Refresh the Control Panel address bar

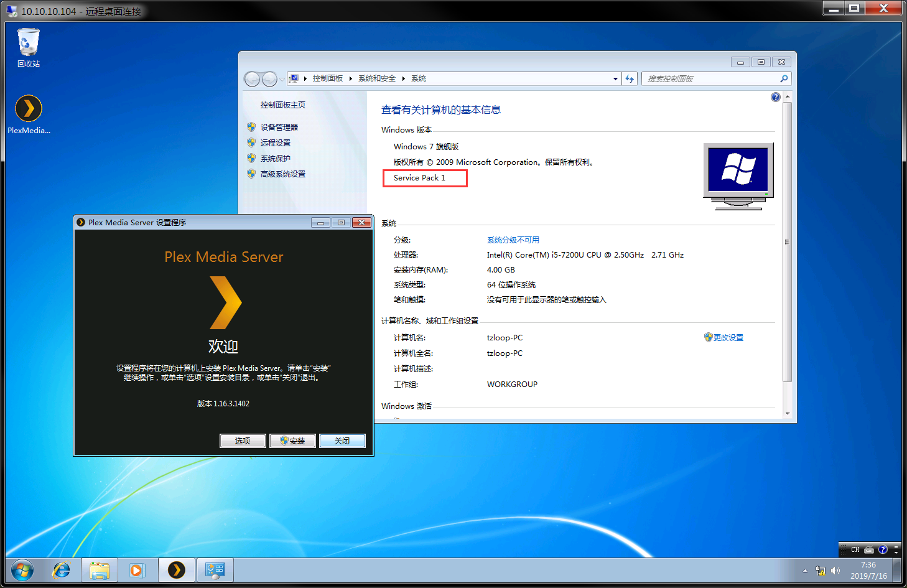(x=630, y=78)
